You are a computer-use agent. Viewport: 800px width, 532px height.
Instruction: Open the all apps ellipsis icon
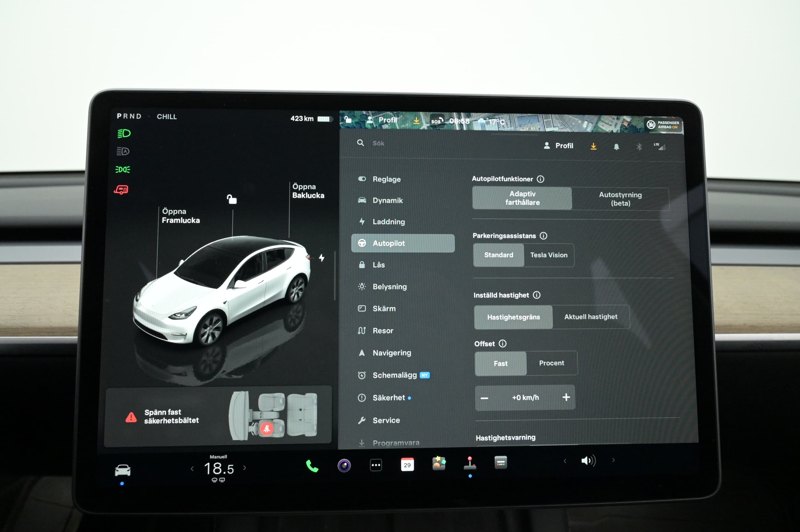pos(376,465)
